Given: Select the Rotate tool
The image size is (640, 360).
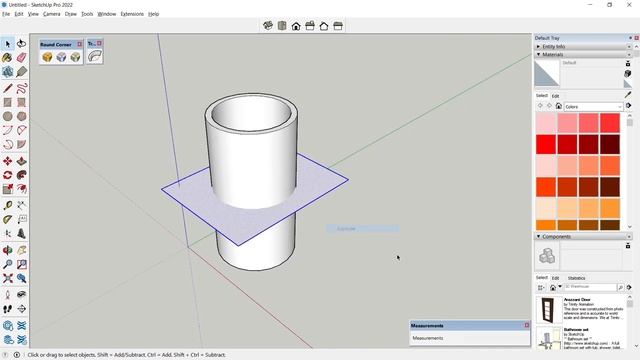Looking at the screenshot, I should click(x=8, y=175).
